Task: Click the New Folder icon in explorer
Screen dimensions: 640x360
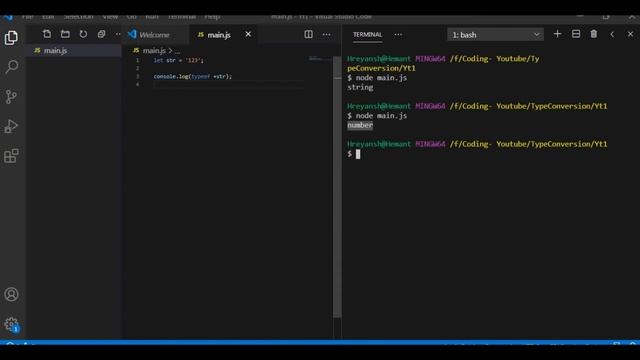Action: 65,34
